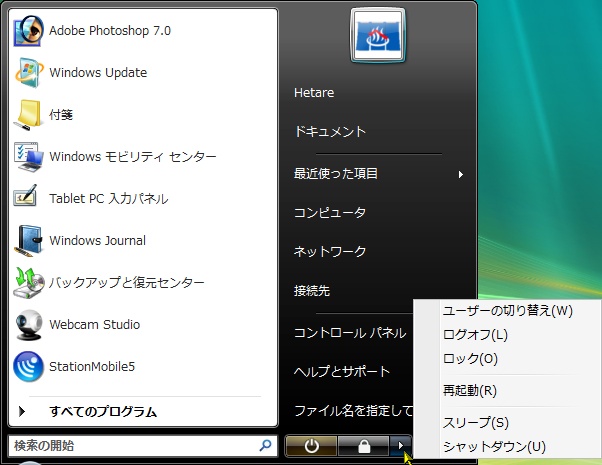Expand 最近使った項目 submenu arrow
Screen dimensions: 602x465
pos(460,174)
